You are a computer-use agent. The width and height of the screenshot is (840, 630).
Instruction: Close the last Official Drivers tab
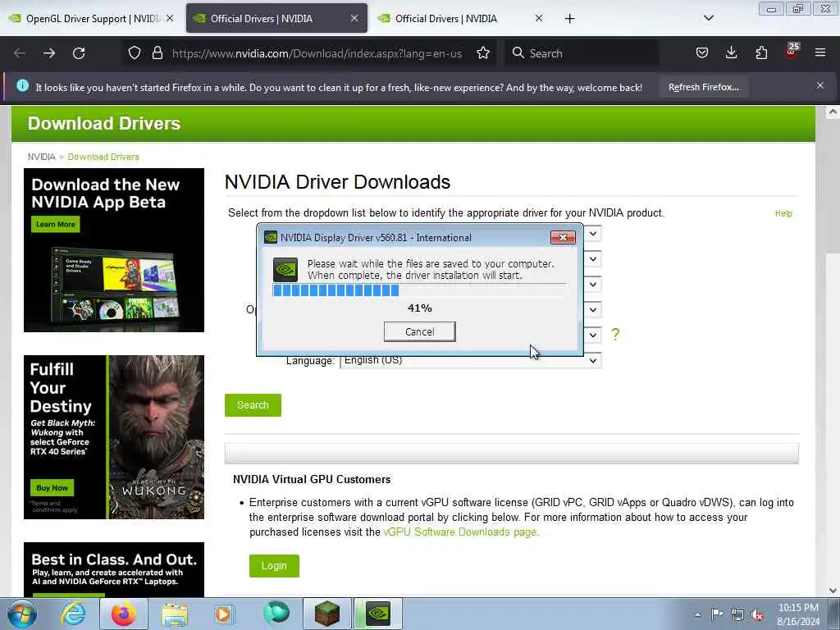pyautogui.click(x=538, y=18)
